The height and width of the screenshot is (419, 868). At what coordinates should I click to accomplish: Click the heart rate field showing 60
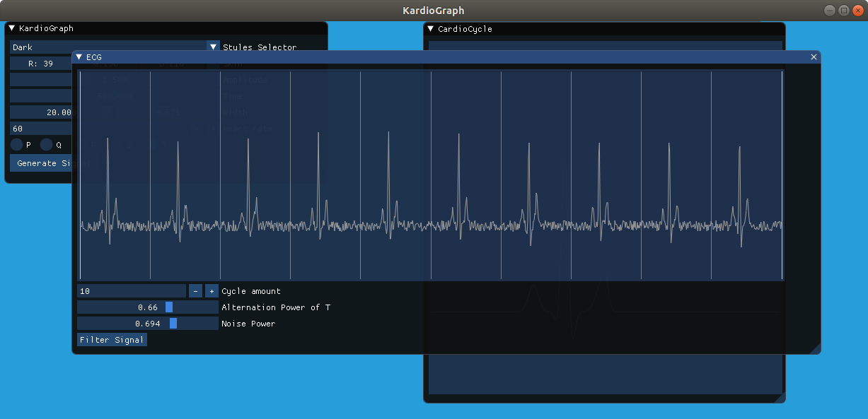click(40, 129)
